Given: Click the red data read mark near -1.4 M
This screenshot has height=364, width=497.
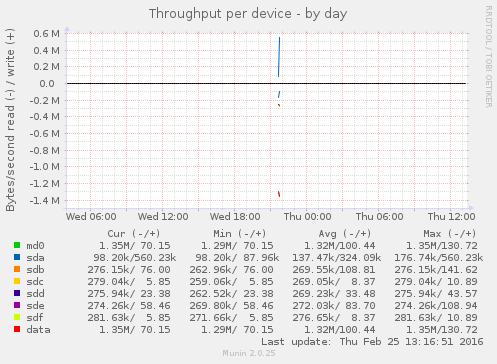Looking at the screenshot, I should [279, 194].
